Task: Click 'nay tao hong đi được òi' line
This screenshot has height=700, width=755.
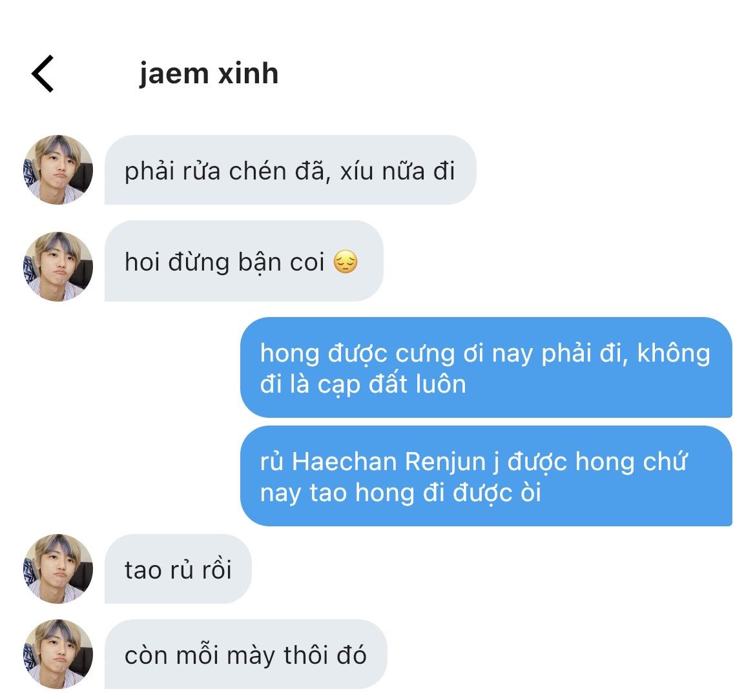Action: tap(400, 493)
